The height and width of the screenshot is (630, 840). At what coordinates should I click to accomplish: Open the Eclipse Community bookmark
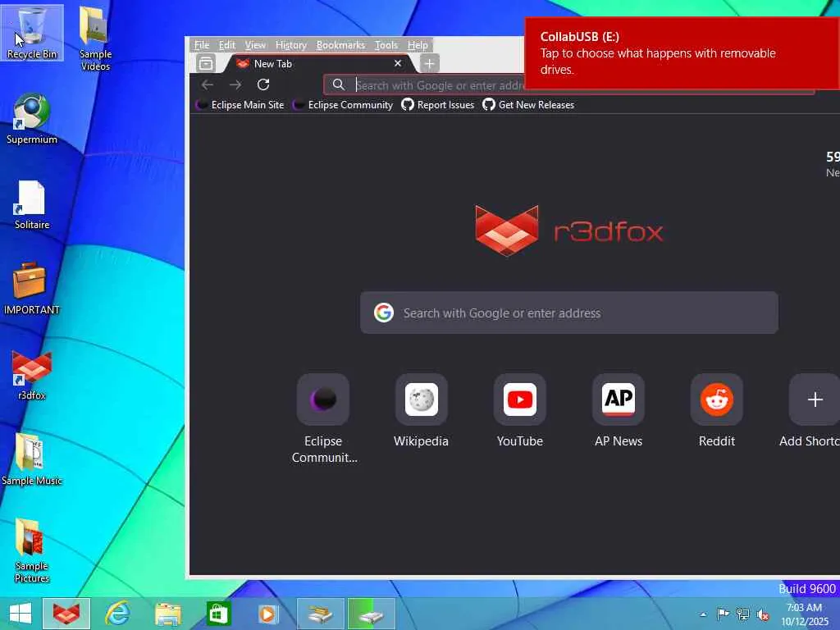(x=343, y=105)
